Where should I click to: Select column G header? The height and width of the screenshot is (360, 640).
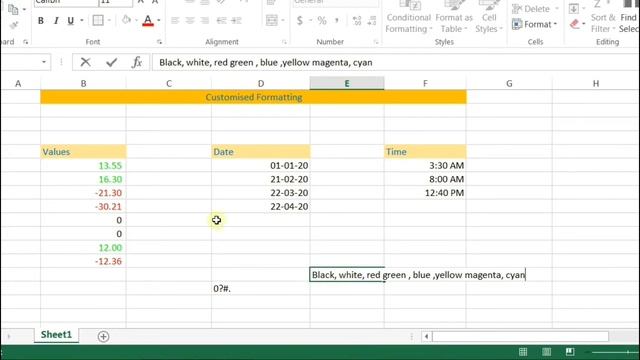pyautogui.click(x=509, y=83)
